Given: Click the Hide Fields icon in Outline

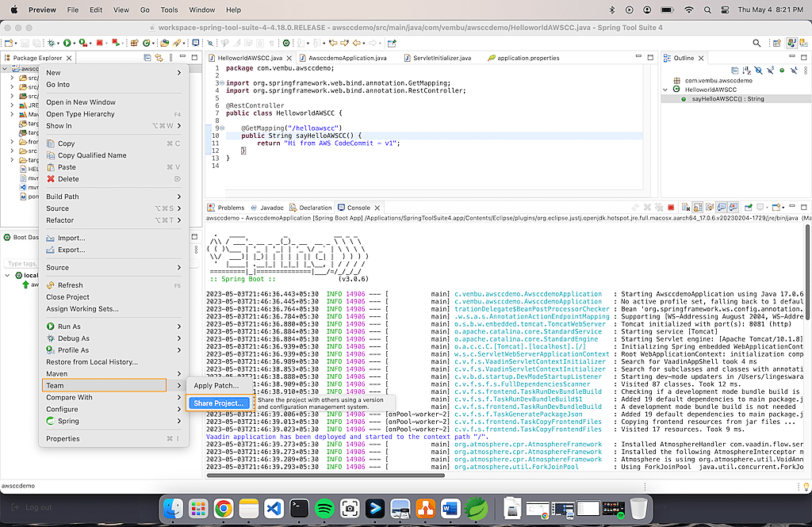Looking at the screenshot, I should coord(758,71).
